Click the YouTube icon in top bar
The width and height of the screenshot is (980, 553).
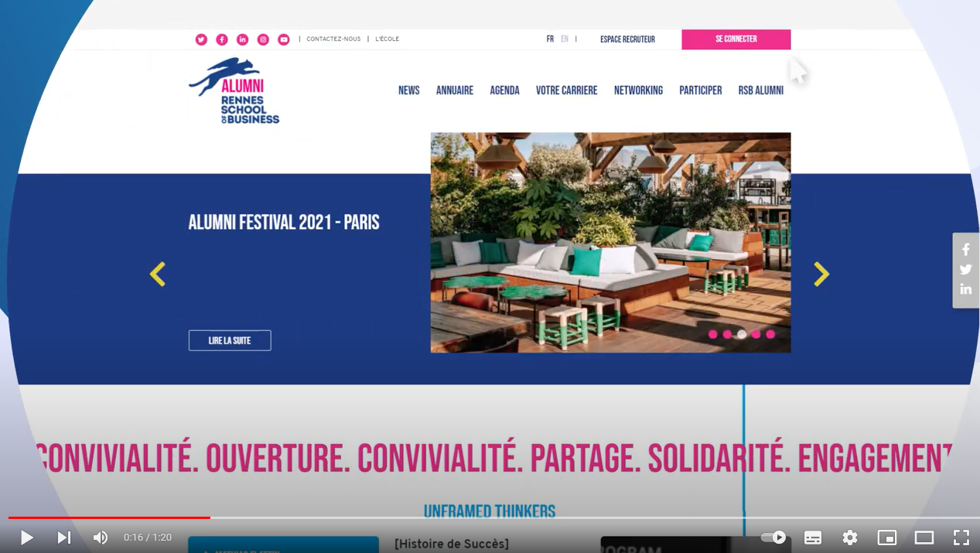284,39
